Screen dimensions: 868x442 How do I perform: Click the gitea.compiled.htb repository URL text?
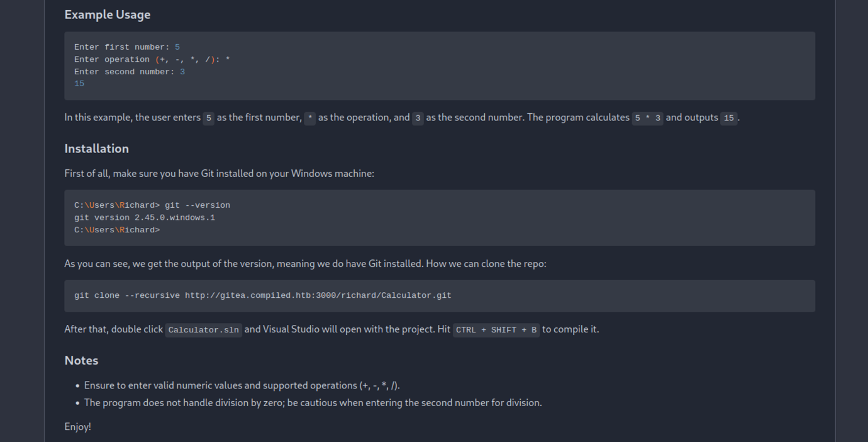tap(318, 296)
